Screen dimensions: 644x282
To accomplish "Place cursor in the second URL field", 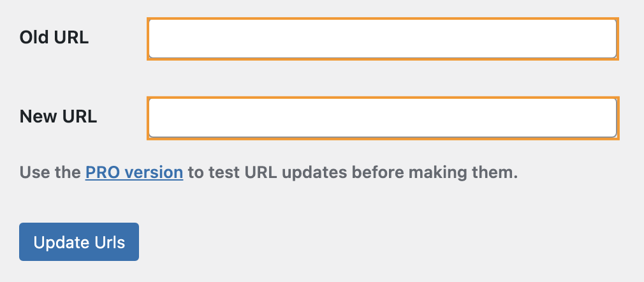I will (383, 118).
